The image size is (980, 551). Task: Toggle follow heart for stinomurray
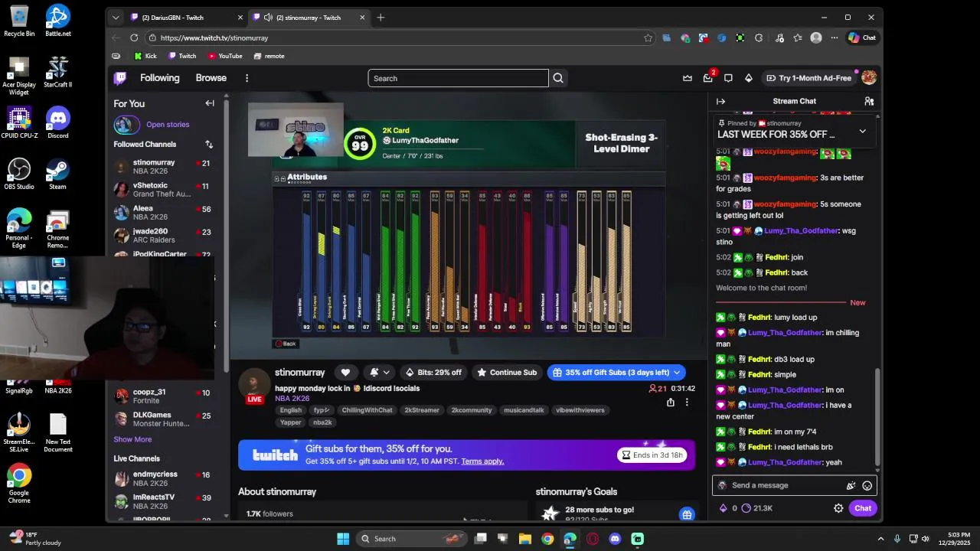click(x=345, y=373)
